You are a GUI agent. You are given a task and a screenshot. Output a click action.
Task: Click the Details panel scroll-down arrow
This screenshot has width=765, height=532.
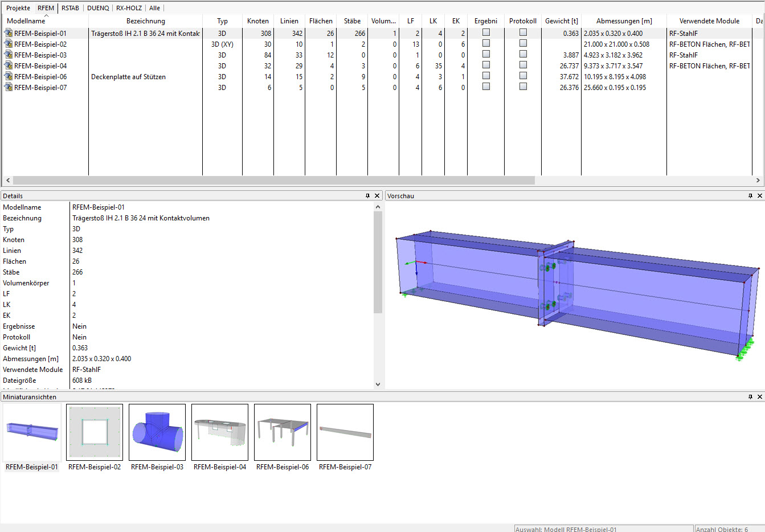point(378,384)
